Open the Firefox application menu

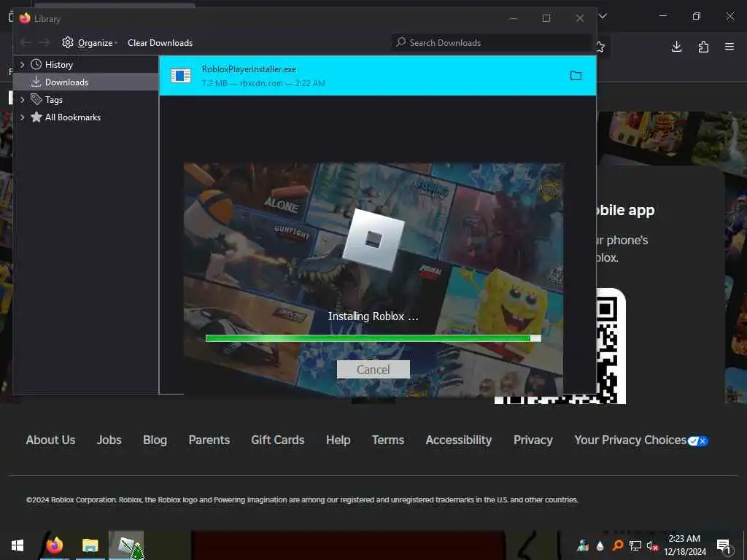729,47
